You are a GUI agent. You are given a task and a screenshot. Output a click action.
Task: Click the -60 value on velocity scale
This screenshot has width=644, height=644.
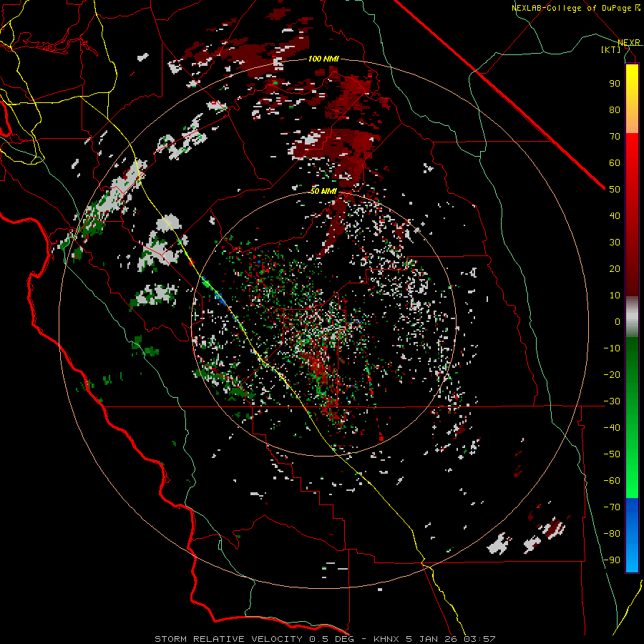pos(612,481)
